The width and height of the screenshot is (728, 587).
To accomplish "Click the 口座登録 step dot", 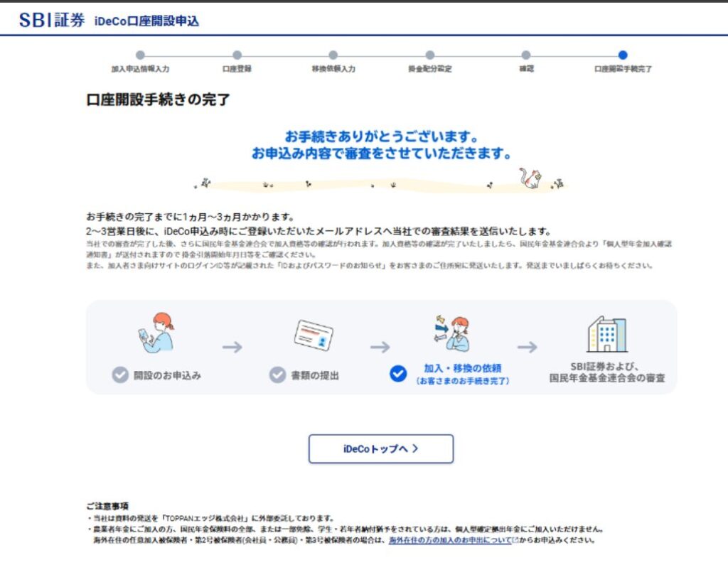I will (x=237, y=55).
